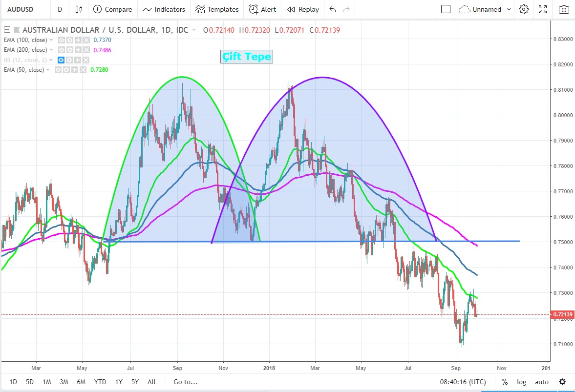Take a chart snapshot with the camera icon
This screenshot has height=392, width=575.
pos(564,9)
